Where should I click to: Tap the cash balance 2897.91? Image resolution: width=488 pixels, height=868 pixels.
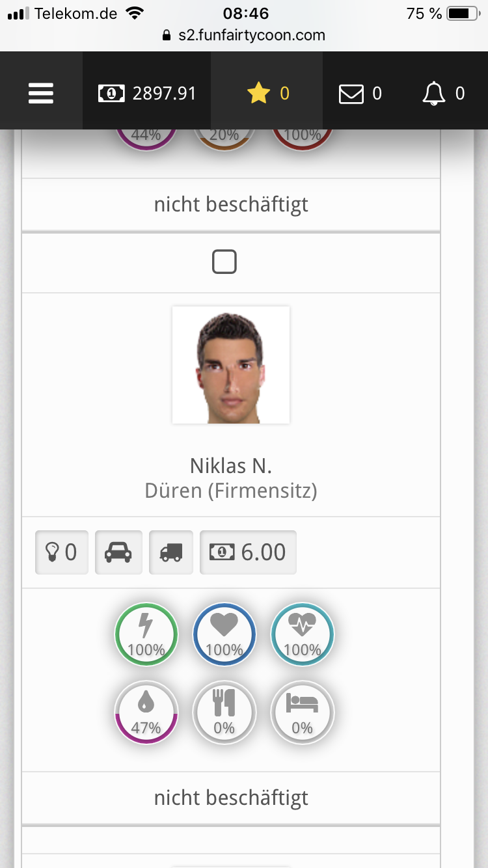coord(147,94)
